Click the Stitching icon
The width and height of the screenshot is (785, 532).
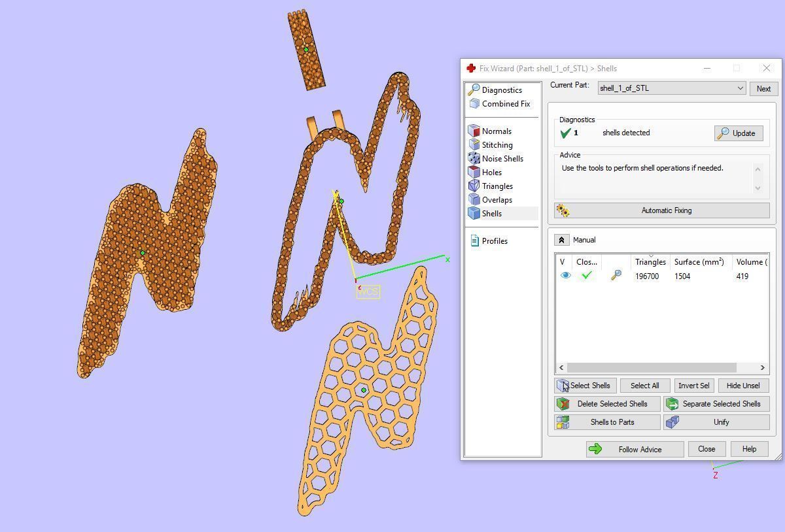pyautogui.click(x=474, y=145)
